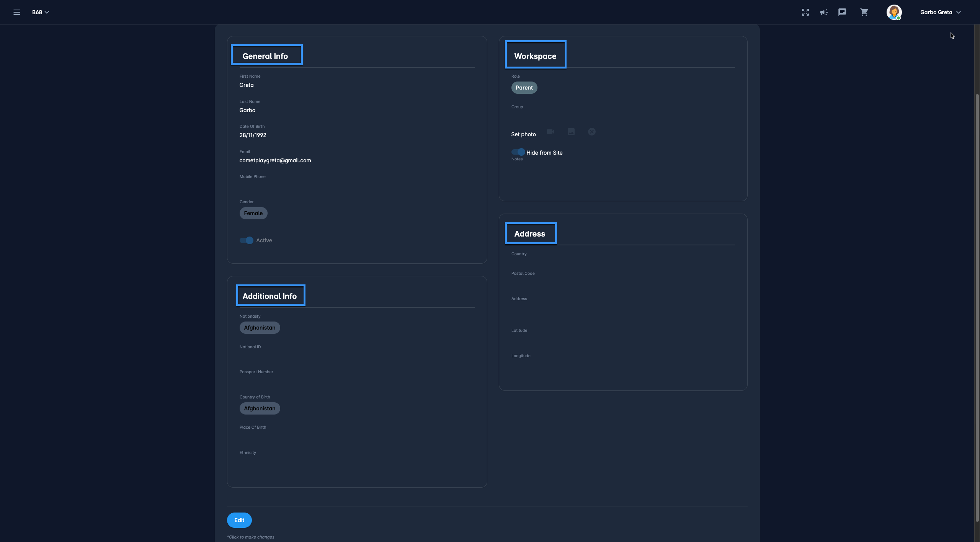Screen dimensions: 980x542
Task: Click the user avatar picture
Action: (x=894, y=12)
